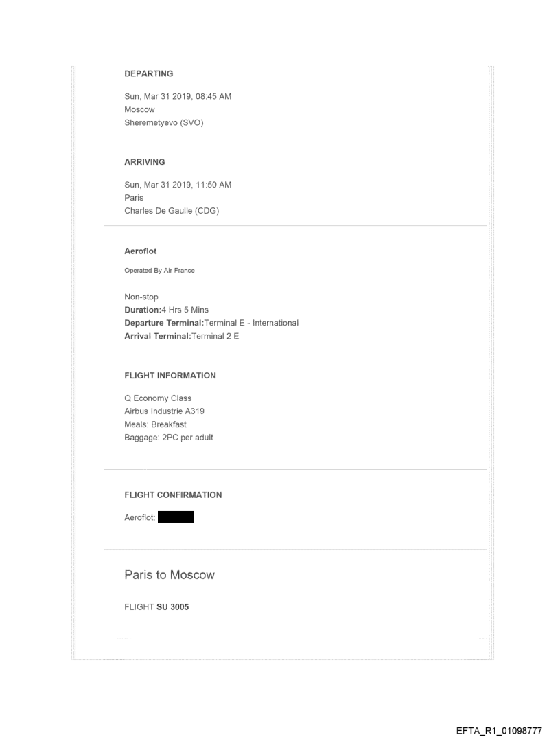560x737 pixels.
Task: Select the 08:45 AM departure date line
Action: point(178,96)
